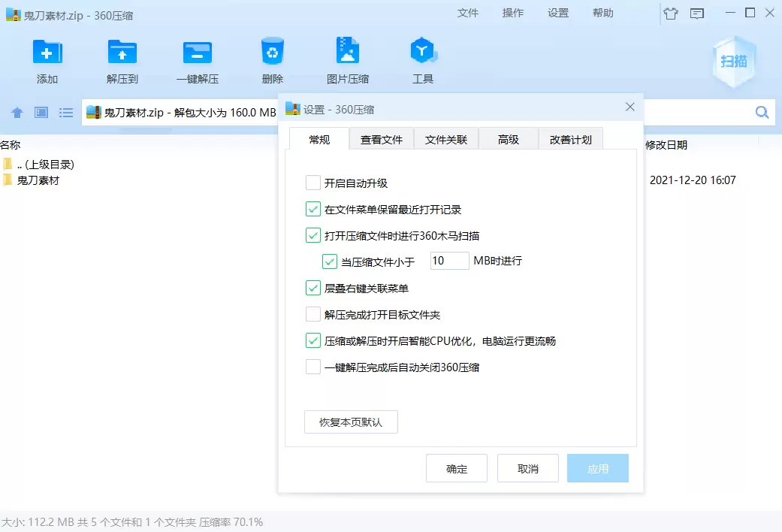Open the 操作 menu
This screenshot has height=532, width=782.
pyautogui.click(x=512, y=13)
